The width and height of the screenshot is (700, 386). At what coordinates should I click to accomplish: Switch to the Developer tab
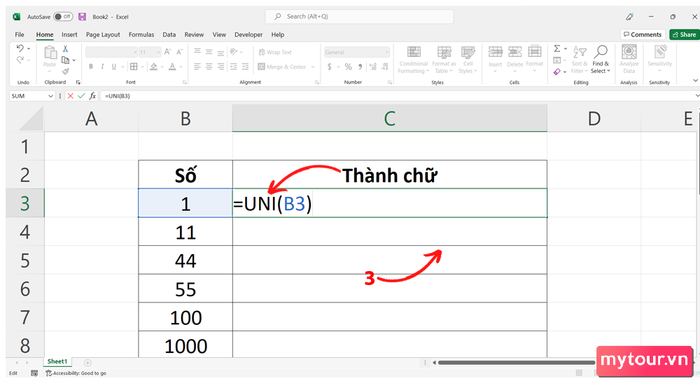pos(248,34)
